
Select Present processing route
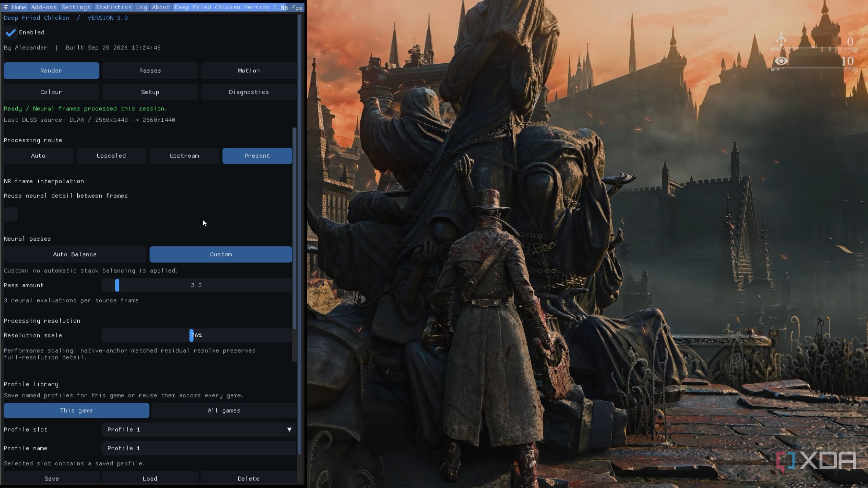(257, 156)
